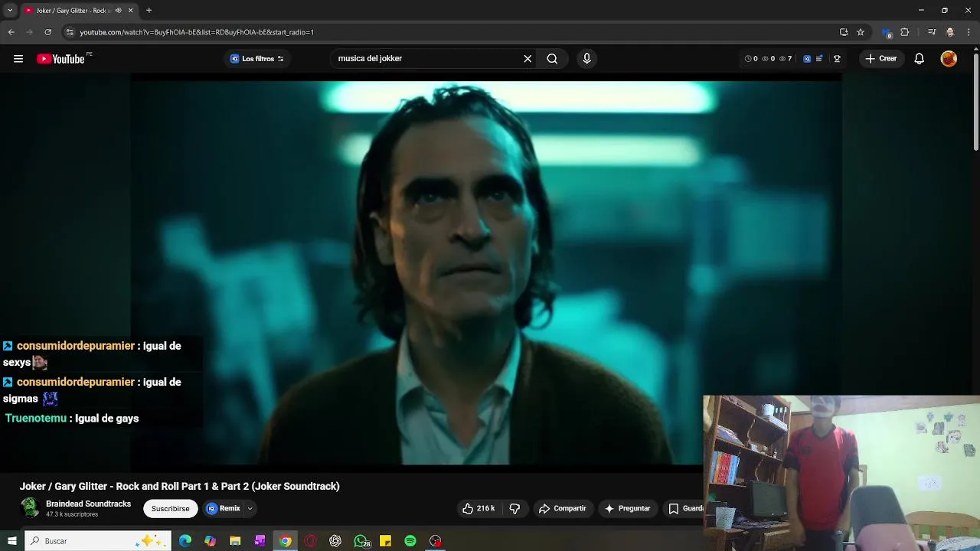Open the Windows Start menu
Screen dimensions: 980x551
[11, 541]
